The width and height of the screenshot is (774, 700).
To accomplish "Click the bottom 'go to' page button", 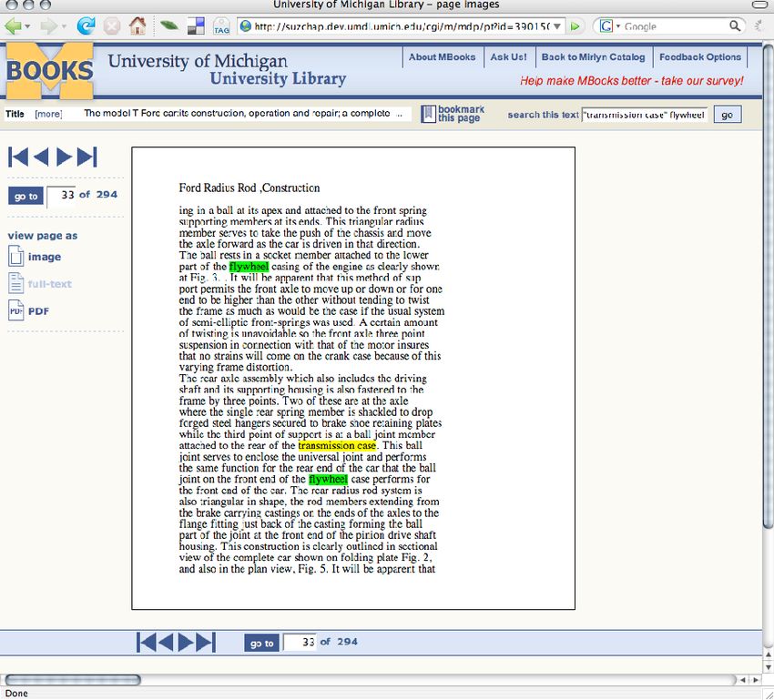I will (x=261, y=644).
